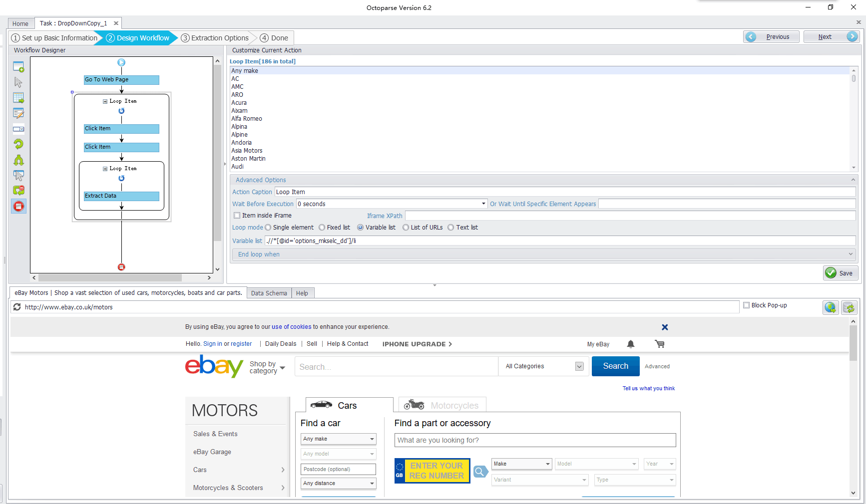This screenshot has width=866, height=504.
Task: Open the Any distance dropdown
Action: click(x=338, y=484)
